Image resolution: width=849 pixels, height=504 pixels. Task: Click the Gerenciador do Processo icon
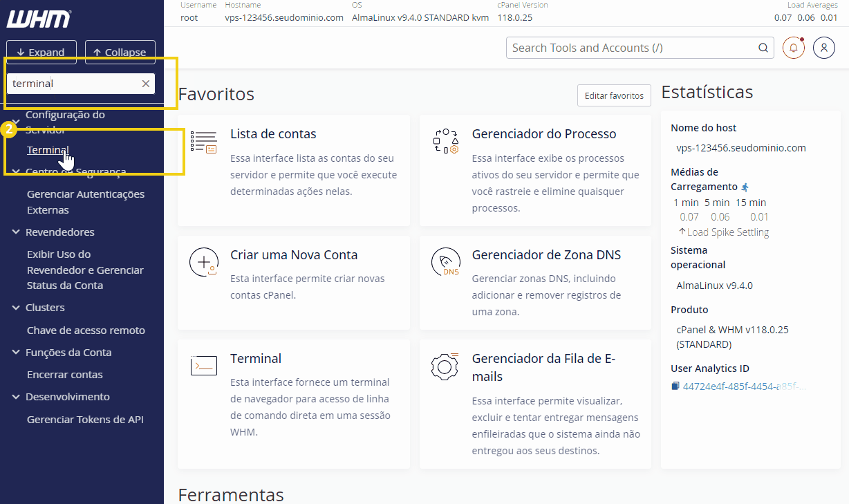[x=445, y=141]
